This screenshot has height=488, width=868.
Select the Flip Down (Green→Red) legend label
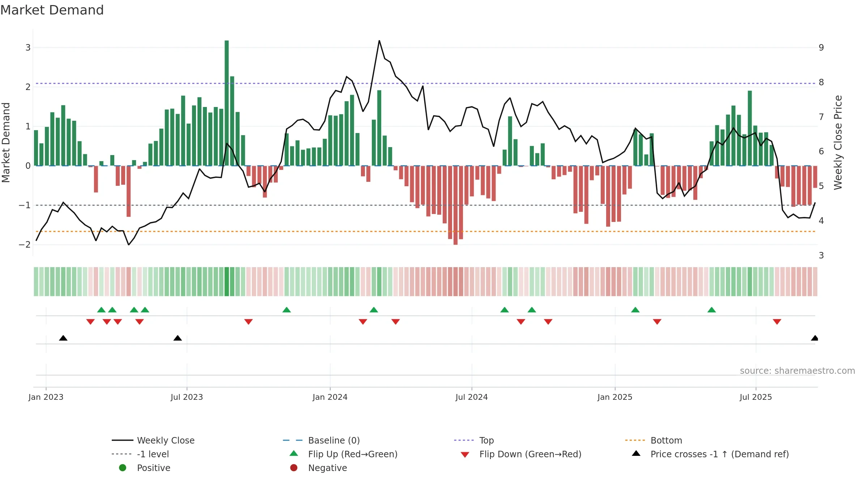[x=530, y=454]
